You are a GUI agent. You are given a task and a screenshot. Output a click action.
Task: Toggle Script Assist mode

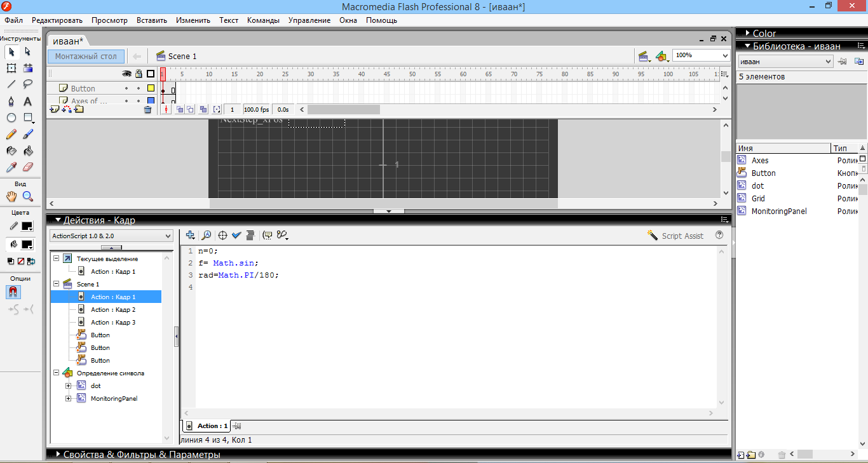[x=675, y=236]
